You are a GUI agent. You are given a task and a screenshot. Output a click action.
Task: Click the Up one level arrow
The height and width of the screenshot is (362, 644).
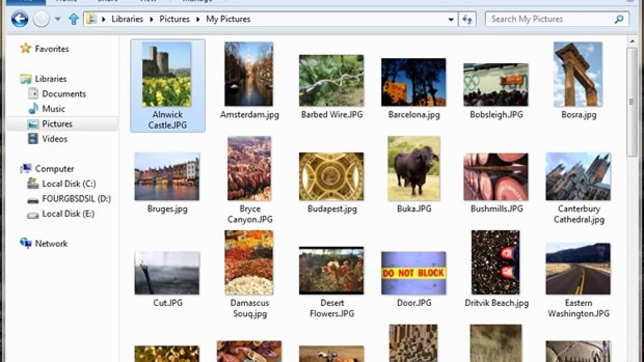(x=73, y=19)
